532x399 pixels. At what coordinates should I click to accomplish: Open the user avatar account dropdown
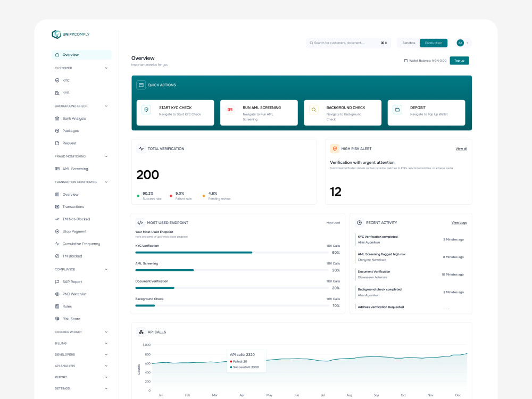[463, 43]
